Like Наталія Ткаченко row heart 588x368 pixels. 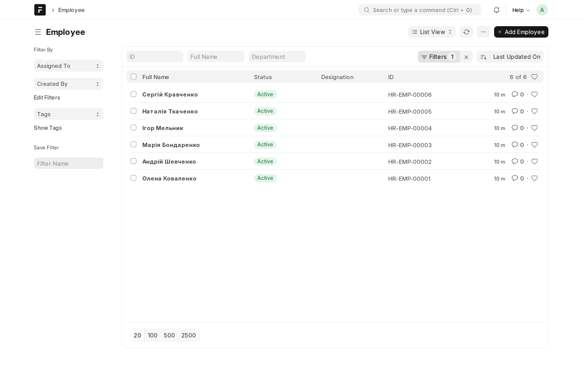coord(534,111)
